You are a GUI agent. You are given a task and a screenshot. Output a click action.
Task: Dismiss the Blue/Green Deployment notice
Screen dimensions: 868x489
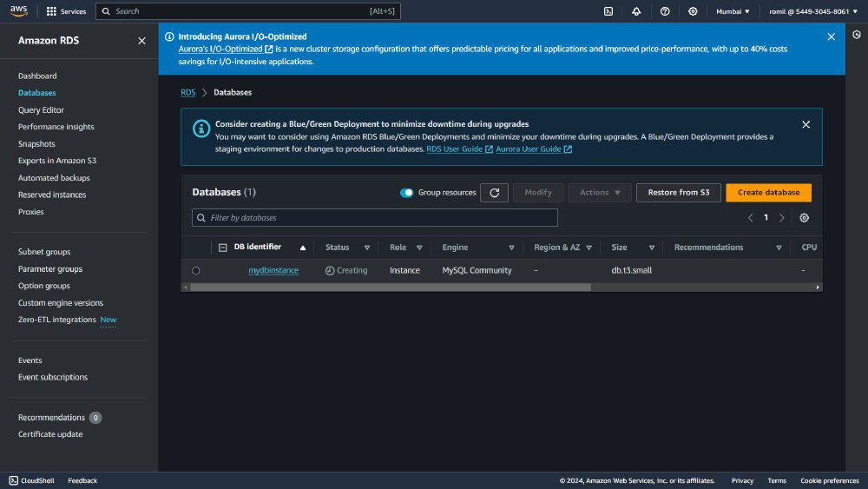pyautogui.click(x=806, y=124)
